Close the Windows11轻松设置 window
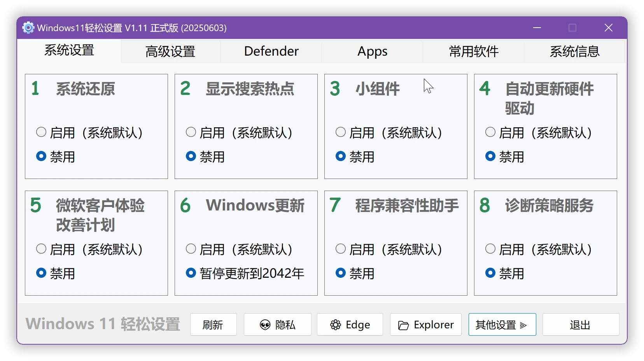644x361 pixels. (x=608, y=28)
